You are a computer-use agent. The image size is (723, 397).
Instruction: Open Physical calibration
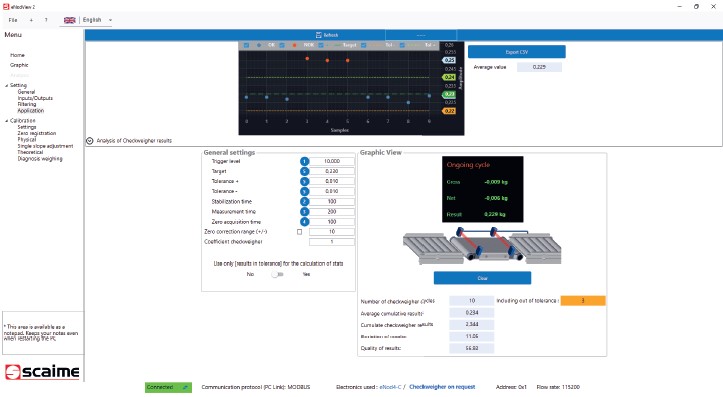27,139
